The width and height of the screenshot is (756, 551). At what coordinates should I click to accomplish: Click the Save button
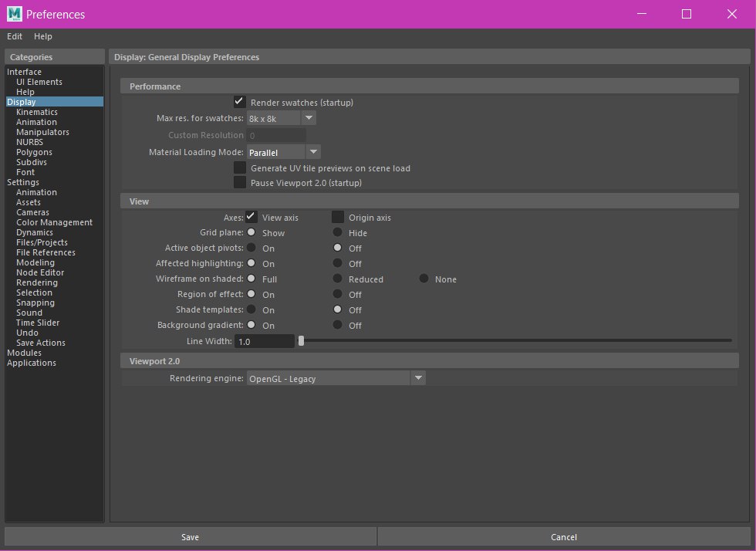(x=190, y=536)
